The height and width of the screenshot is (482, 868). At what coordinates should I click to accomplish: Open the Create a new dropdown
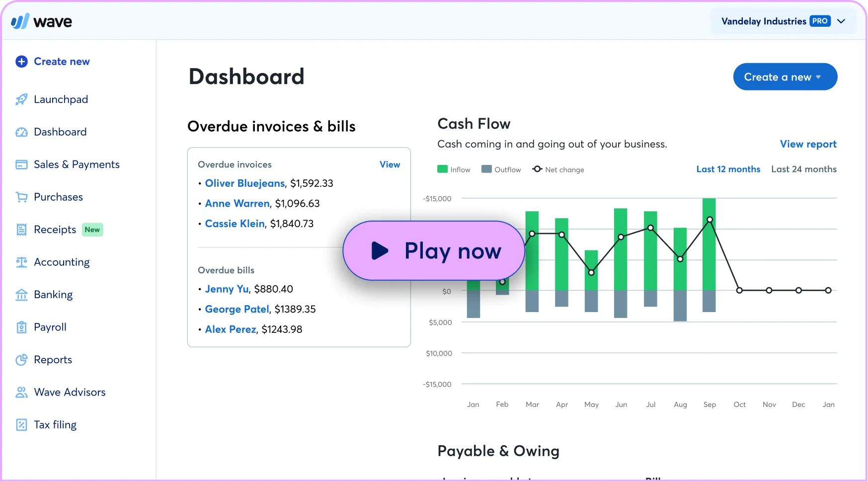tap(785, 77)
